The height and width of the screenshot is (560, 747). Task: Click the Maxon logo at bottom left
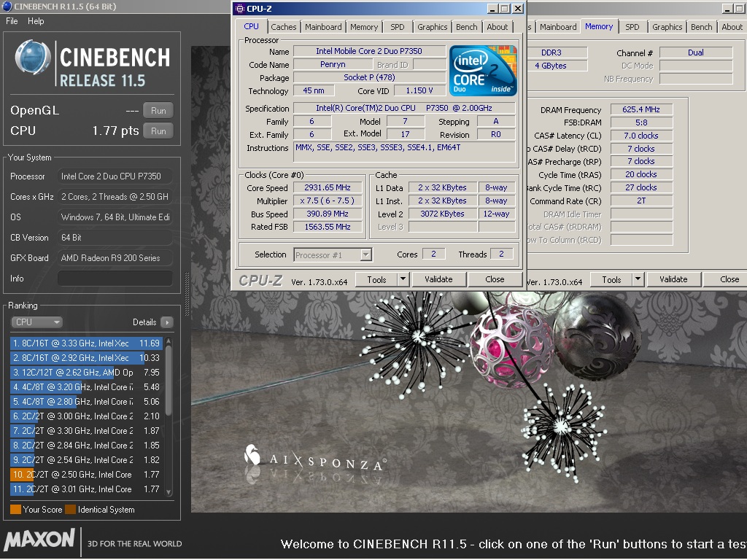click(39, 540)
